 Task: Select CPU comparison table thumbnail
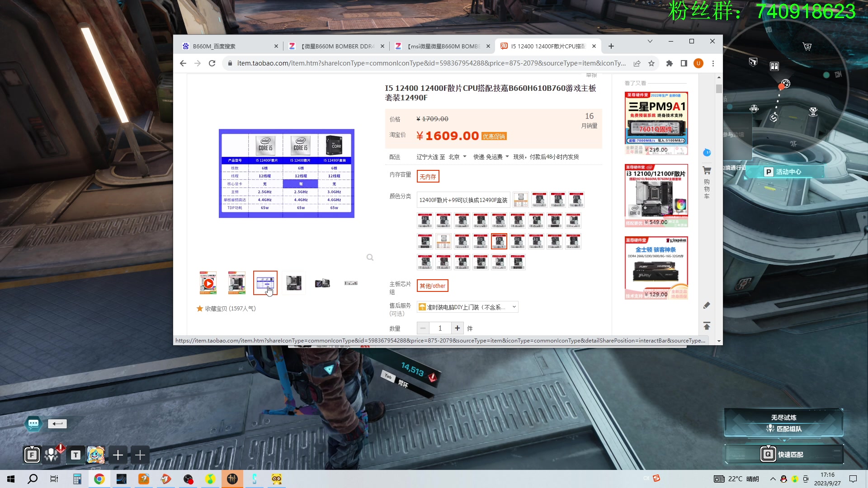265,283
